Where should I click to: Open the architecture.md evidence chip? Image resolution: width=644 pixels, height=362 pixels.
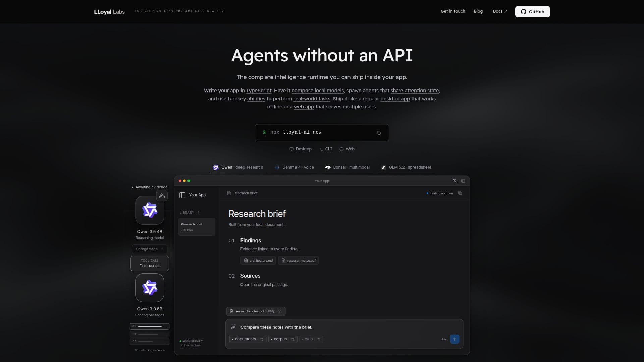click(258, 261)
